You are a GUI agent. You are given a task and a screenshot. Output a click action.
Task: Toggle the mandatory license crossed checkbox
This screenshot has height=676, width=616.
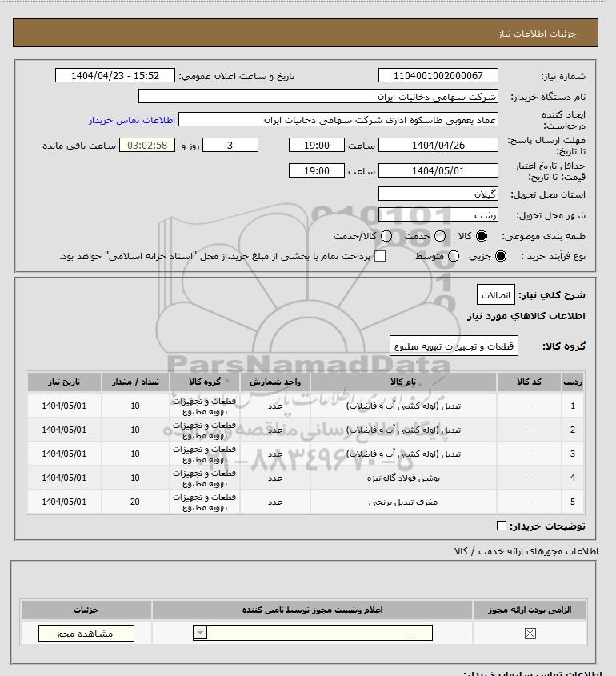click(530, 634)
